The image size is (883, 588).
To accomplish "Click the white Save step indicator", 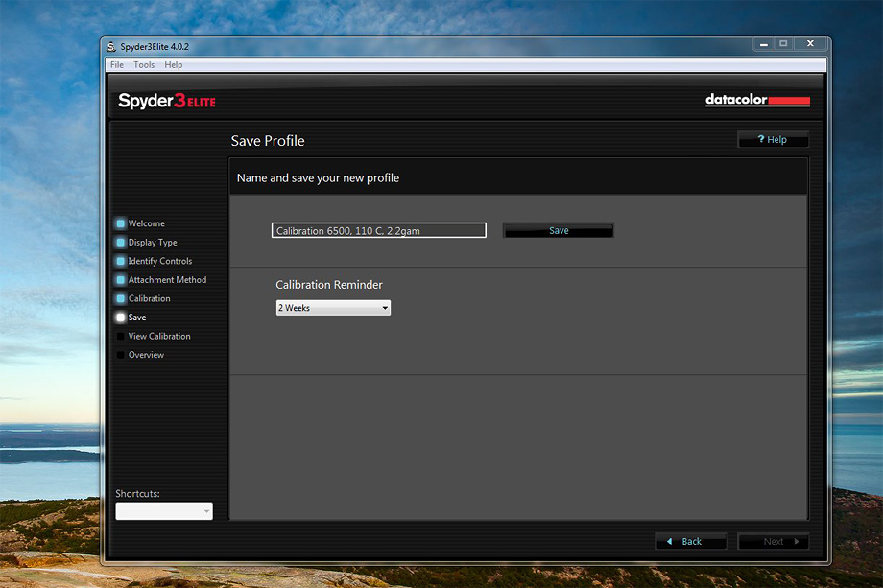I will (121, 318).
